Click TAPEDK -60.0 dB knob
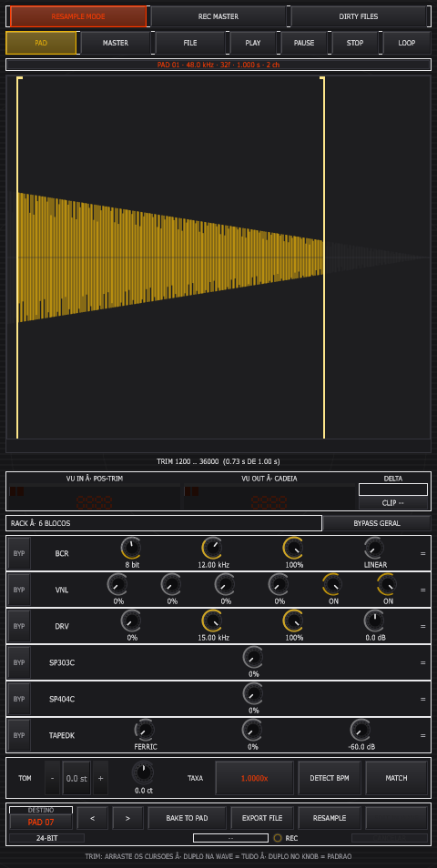437x868 pixels. coord(361,731)
